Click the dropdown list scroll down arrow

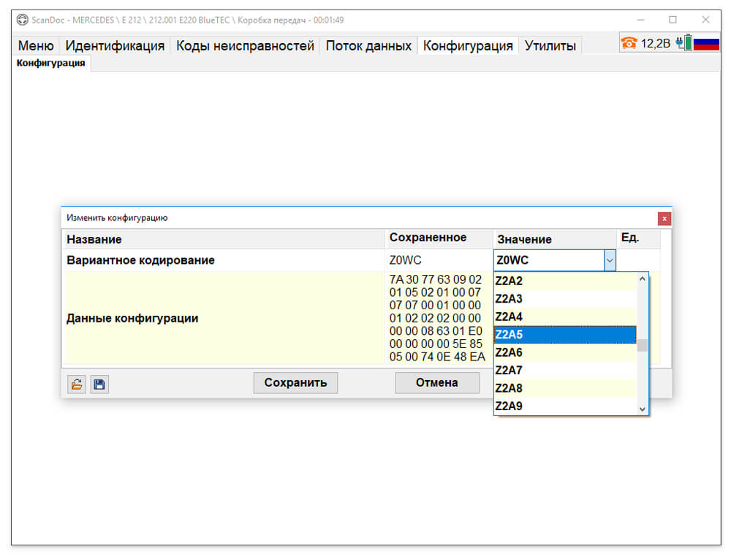tap(643, 409)
